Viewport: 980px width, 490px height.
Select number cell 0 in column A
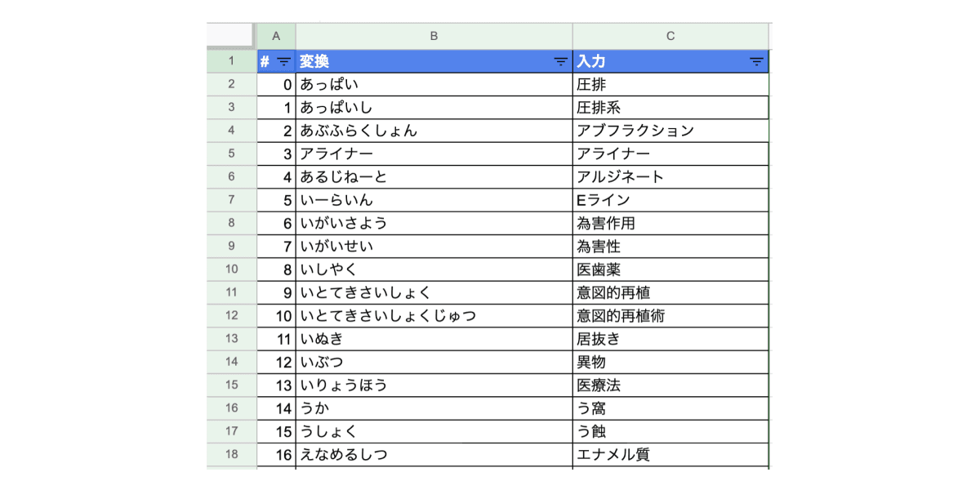[x=276, y=84]
